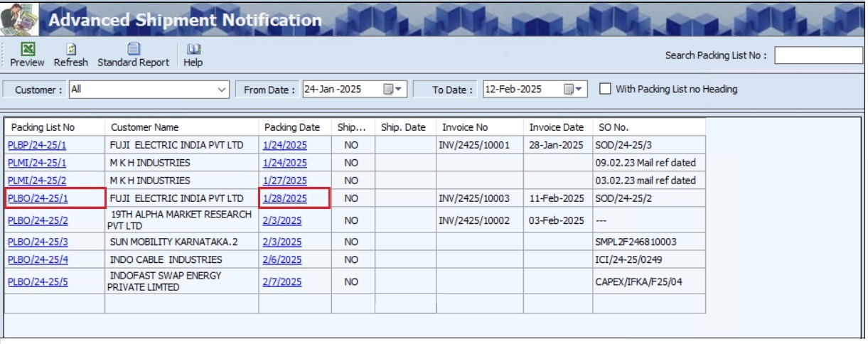
Task: Select invoice date 11-Feb-2025 cell
Action: tap(557, 198)
